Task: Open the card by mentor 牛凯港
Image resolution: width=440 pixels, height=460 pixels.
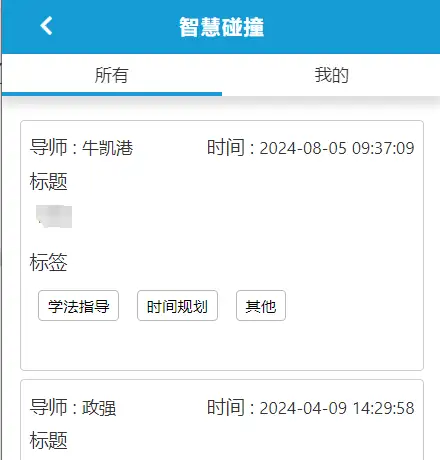Action: click(222, 245)
